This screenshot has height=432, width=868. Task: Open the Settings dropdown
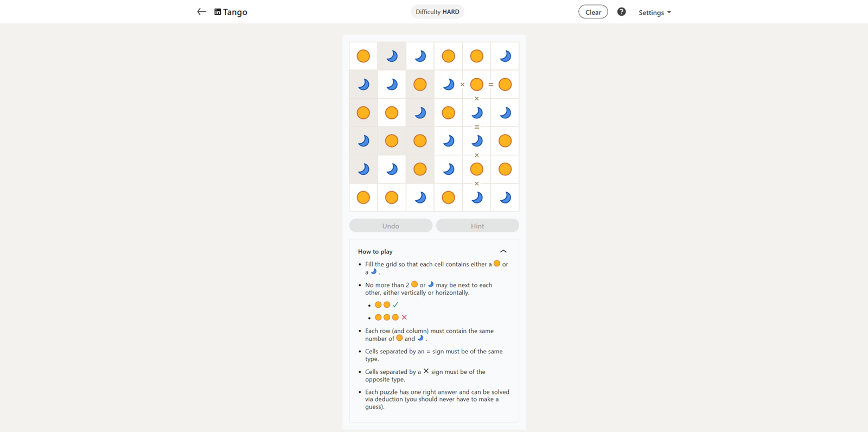(x=654, y=12)
